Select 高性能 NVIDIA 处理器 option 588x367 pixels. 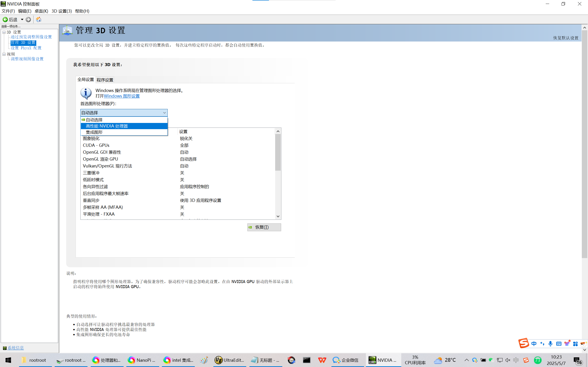107,126
